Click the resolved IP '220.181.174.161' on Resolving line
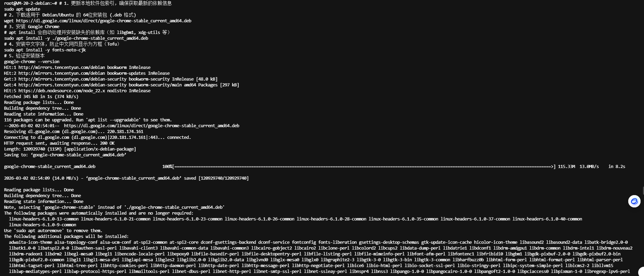The image size is (644, 276). point(125,132)
